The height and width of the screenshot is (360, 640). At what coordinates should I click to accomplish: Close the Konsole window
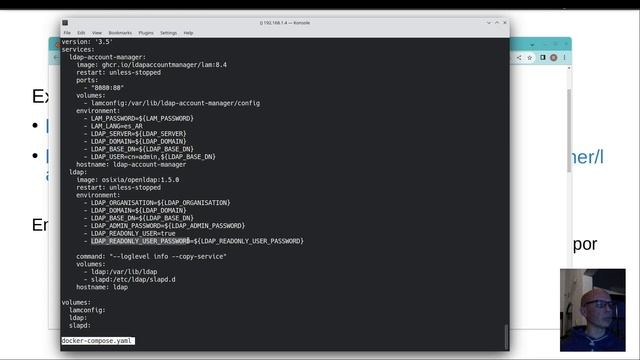505,23
